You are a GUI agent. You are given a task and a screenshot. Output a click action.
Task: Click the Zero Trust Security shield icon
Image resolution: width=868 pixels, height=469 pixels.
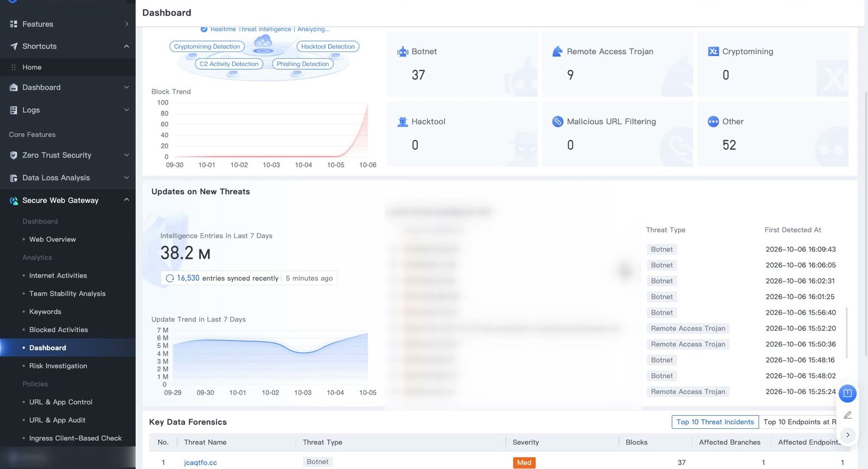tap(14, 155)
